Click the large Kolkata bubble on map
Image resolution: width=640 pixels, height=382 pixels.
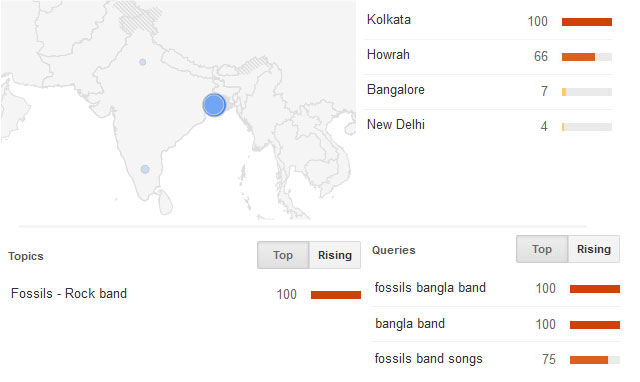(x=214, y=105)
